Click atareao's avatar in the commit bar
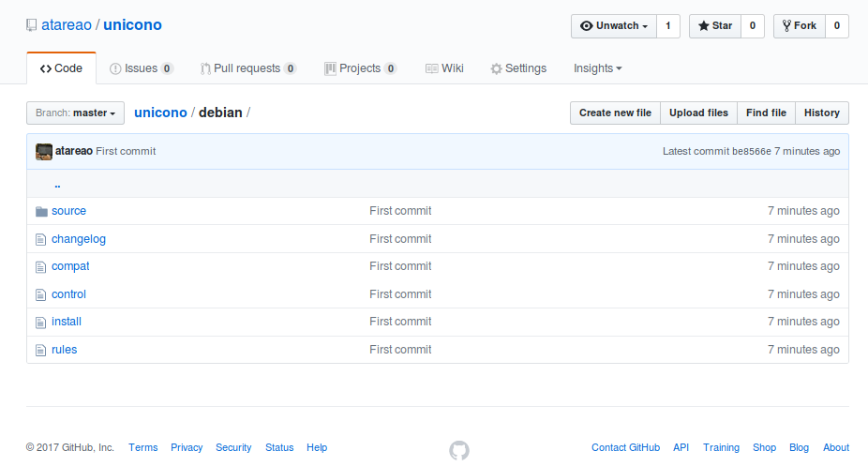The height and width of the screenshot is (466, 868). (x=44, y=151)
